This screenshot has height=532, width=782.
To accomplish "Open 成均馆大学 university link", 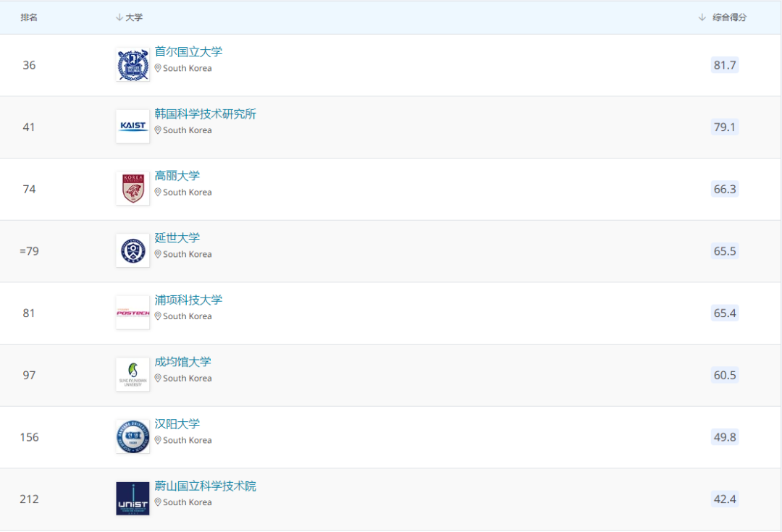I will (x=183, y=362).
